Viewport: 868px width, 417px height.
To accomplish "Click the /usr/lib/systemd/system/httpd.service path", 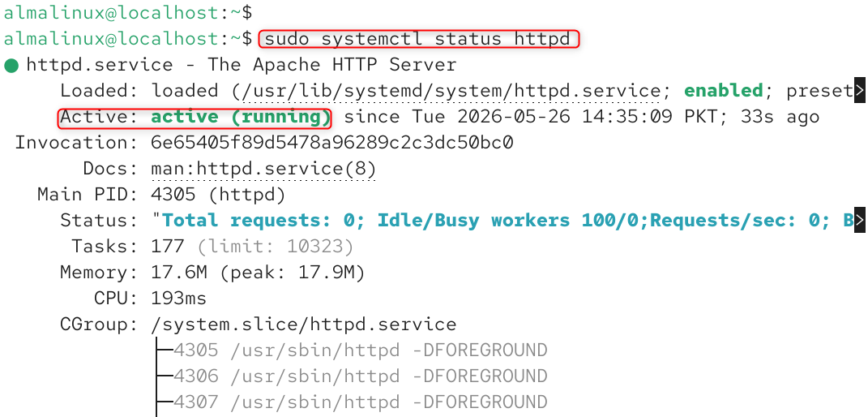I will [x=451, y=92].
